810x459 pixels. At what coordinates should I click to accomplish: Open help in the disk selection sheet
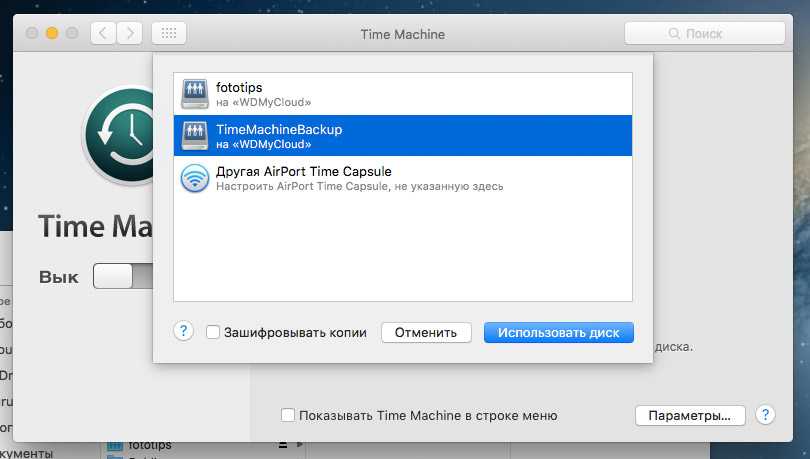point(183,332)
